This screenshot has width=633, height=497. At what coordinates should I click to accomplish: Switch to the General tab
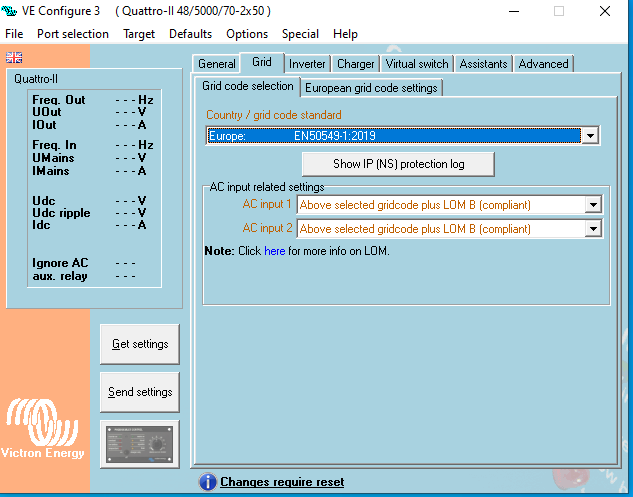click(216, 64)
